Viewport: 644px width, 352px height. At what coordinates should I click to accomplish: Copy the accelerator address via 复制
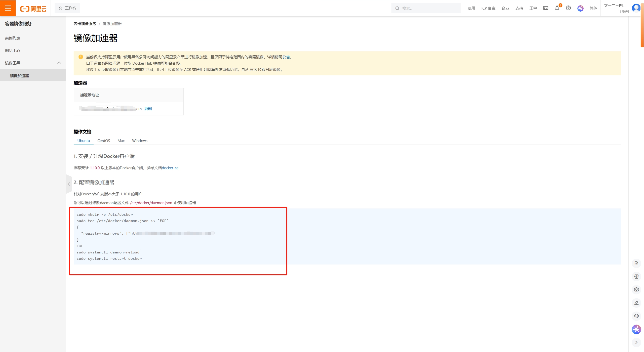(x=148, y=109)
